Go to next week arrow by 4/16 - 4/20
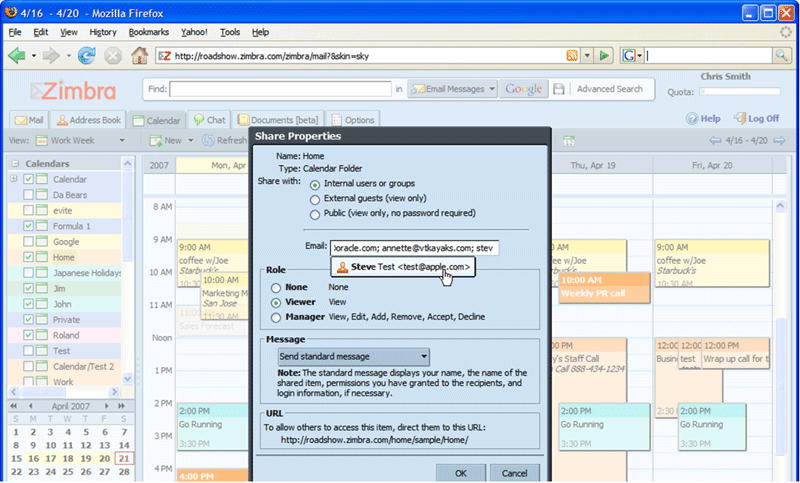800x483 pixels. [x=779, y=140]
